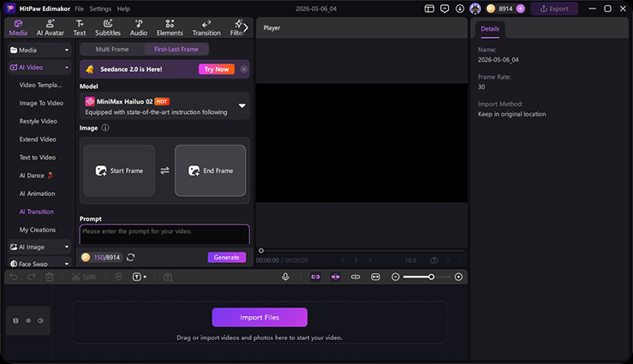The image size is (633, 364).
Task: Click Try Now for Seedance 2.0
Action: pos(217,69)
